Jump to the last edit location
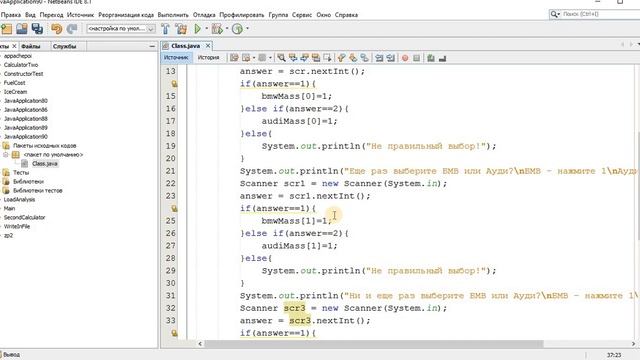This screenshot has height=360, width=640. (x=234, y=58)
